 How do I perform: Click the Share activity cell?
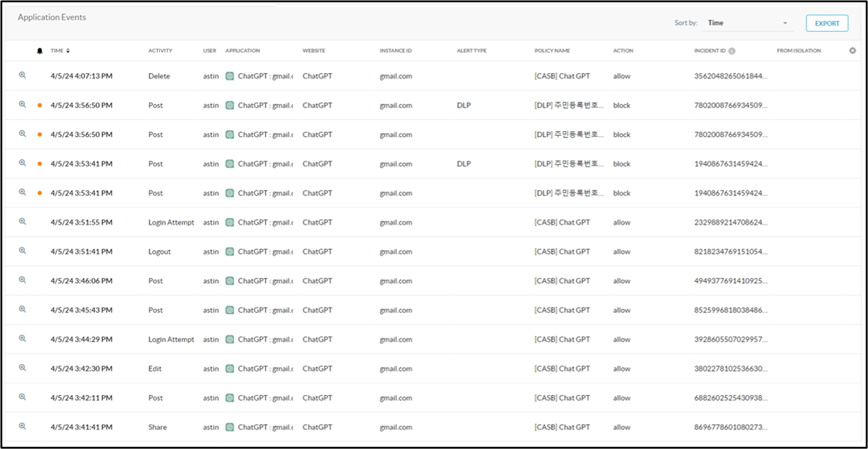pyautogui.click(x=157, y=427)
